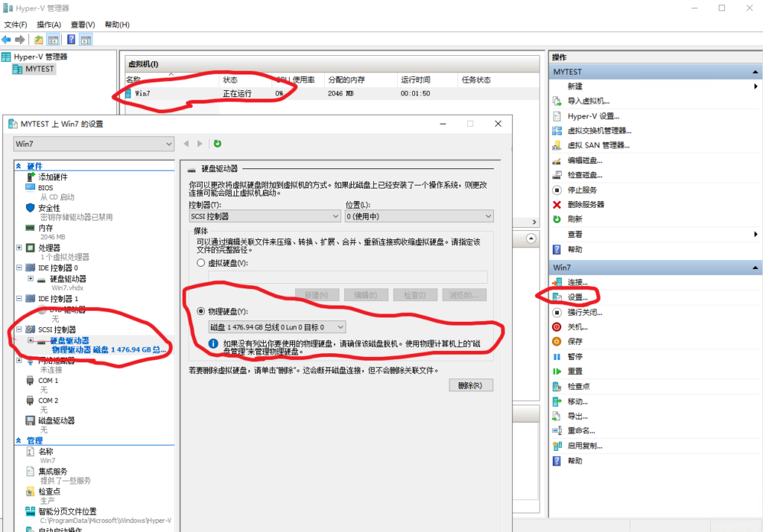Pause the Win7 virtual machine (暂停)
This screenshot has width=763, height=532.
574,357
